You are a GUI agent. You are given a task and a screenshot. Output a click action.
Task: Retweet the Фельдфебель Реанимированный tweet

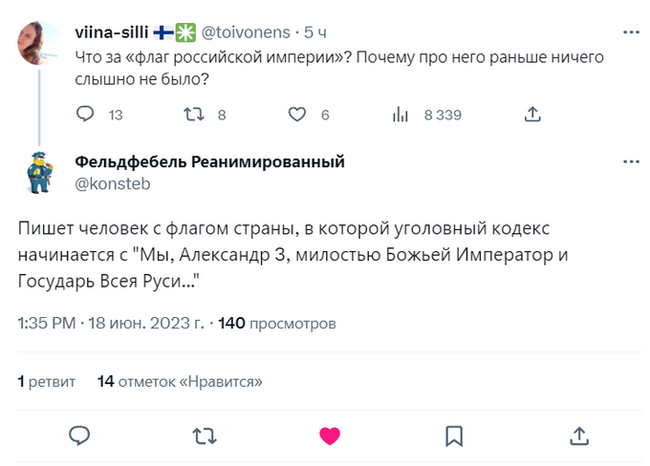(x=205, y=435)
